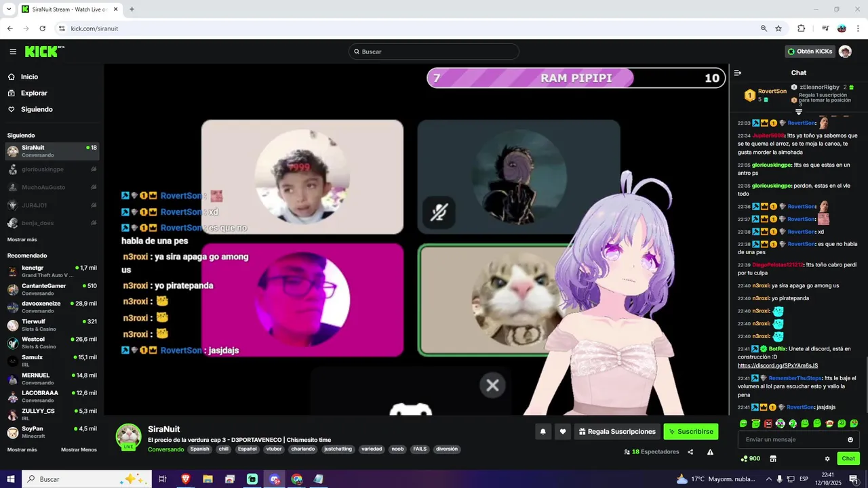
Task: Send message with Chat button
Action: 848,459
